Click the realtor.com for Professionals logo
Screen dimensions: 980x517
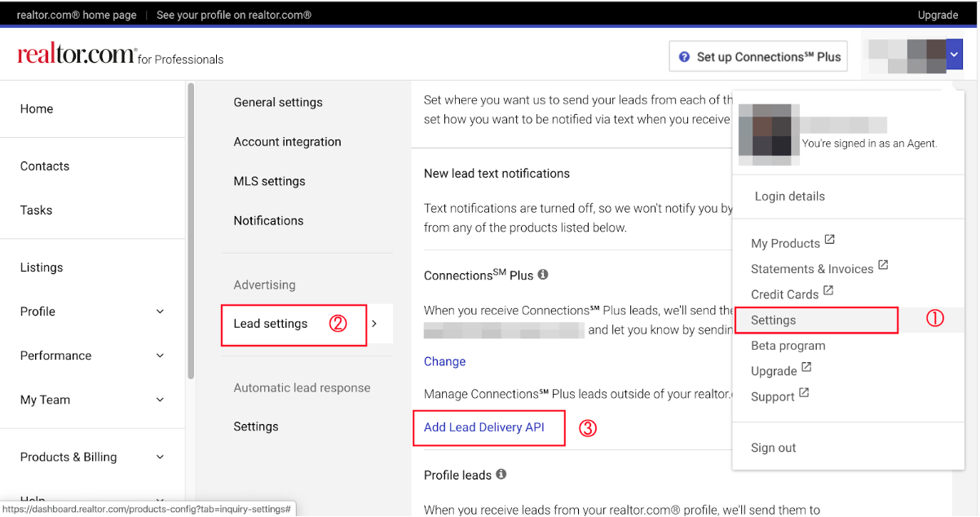[120, 55]
